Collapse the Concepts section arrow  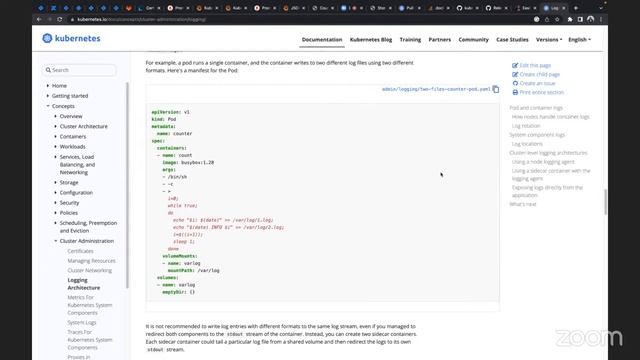pos(48,106)
